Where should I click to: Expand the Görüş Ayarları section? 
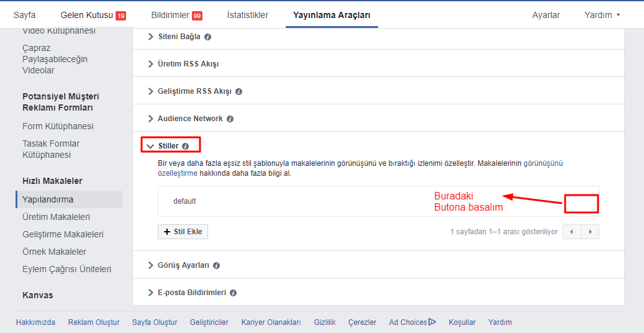pyautogui.click(x=150, y=265)
